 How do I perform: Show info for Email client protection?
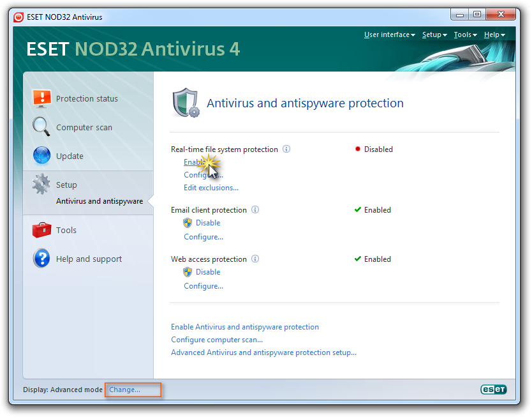point(255,210)
